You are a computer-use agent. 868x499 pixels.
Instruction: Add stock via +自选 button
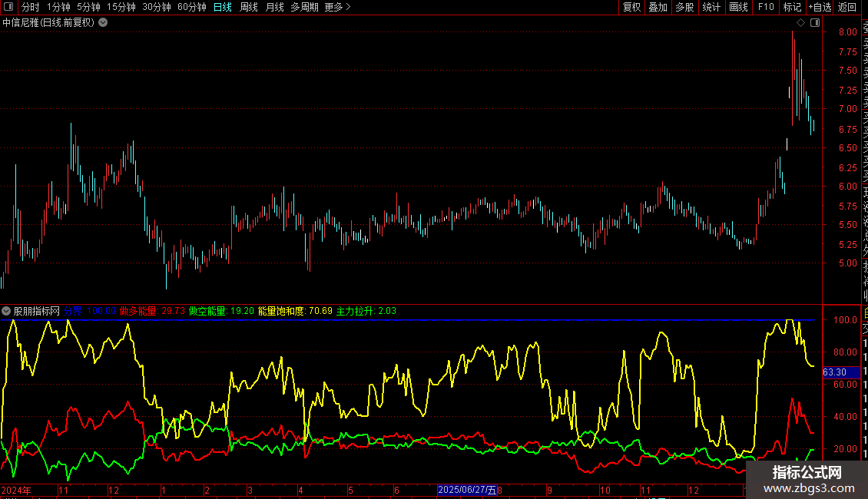tap(820, 7)
